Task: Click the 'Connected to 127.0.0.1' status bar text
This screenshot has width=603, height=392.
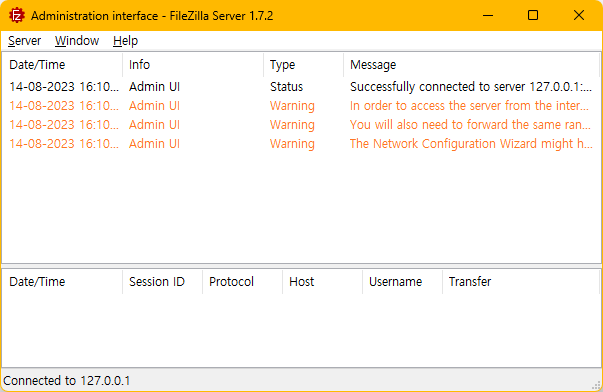Action: click(x=67, y=381)
